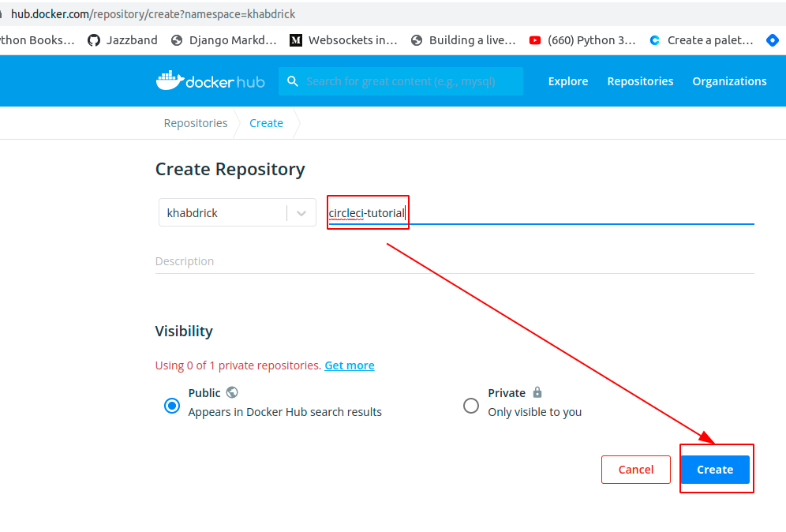Click the blue diamond bookmark icon
Image resolution: width=786 pixels, height=532 pixels.
point(773,40)
